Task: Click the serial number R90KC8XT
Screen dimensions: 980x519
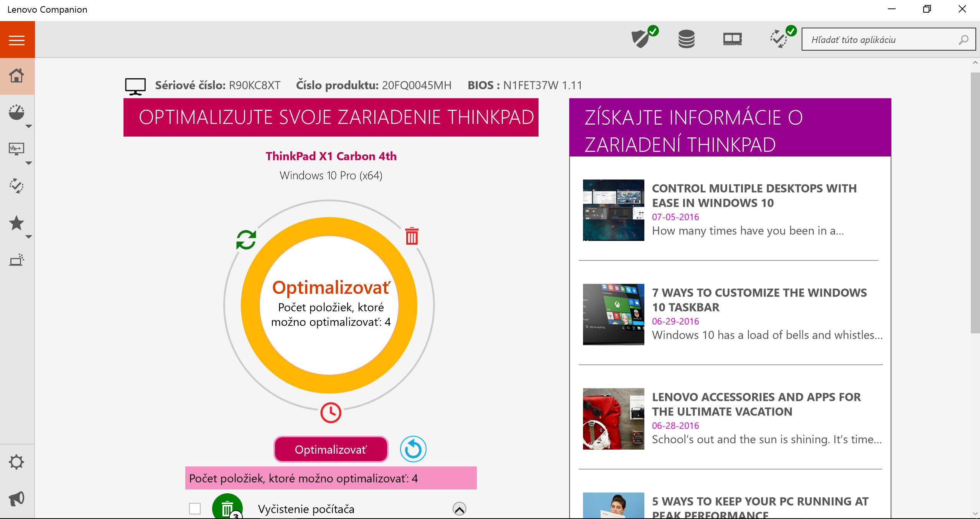Action: (255, 85)
